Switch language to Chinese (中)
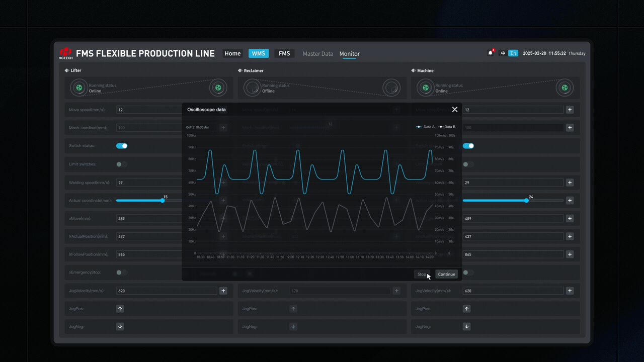Viewport: 644px width, 362px height. click(503, 53)
